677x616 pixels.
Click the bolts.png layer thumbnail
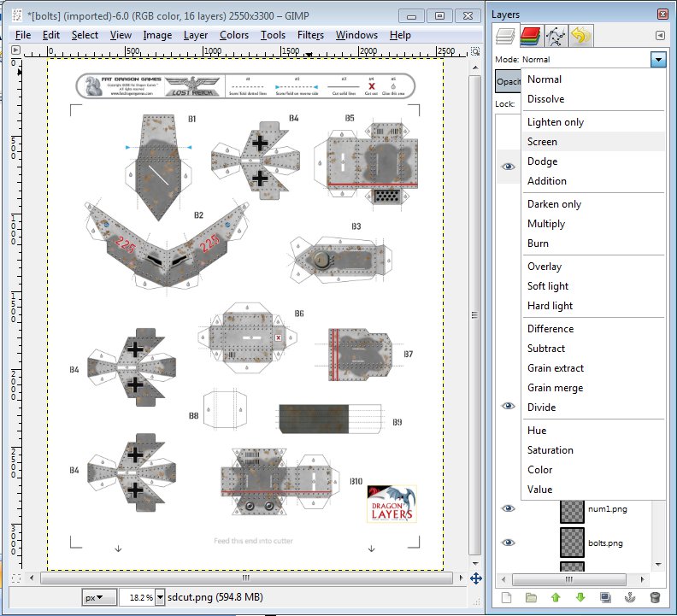click(x=572, y=543)
